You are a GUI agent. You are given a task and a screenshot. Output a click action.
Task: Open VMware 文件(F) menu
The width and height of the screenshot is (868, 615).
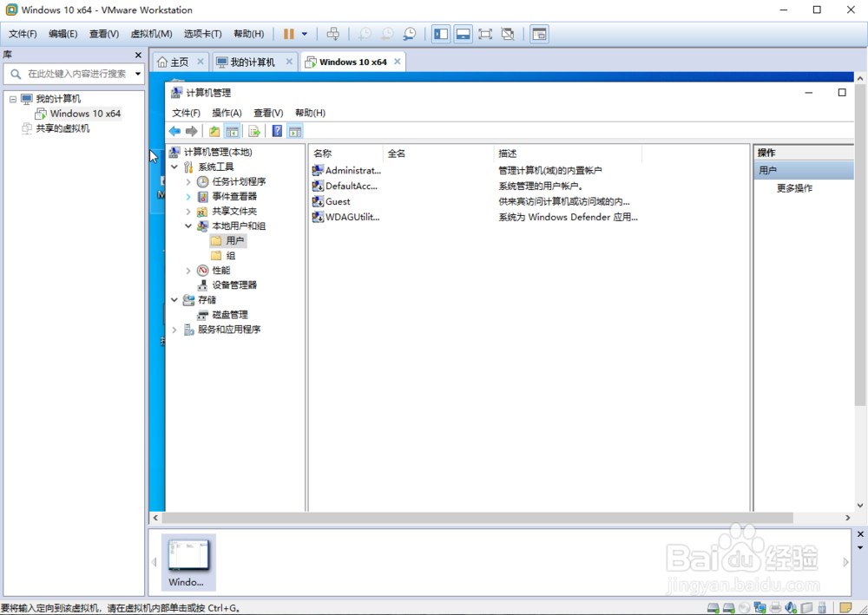pos(23,35)
